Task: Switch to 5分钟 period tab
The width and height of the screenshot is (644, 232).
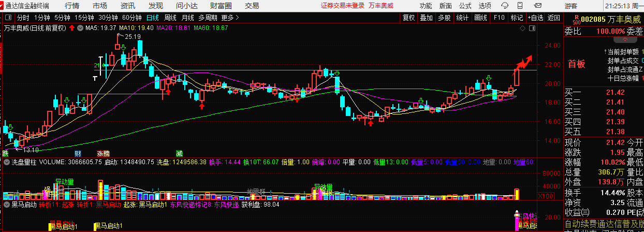Action: coord(62,17)
